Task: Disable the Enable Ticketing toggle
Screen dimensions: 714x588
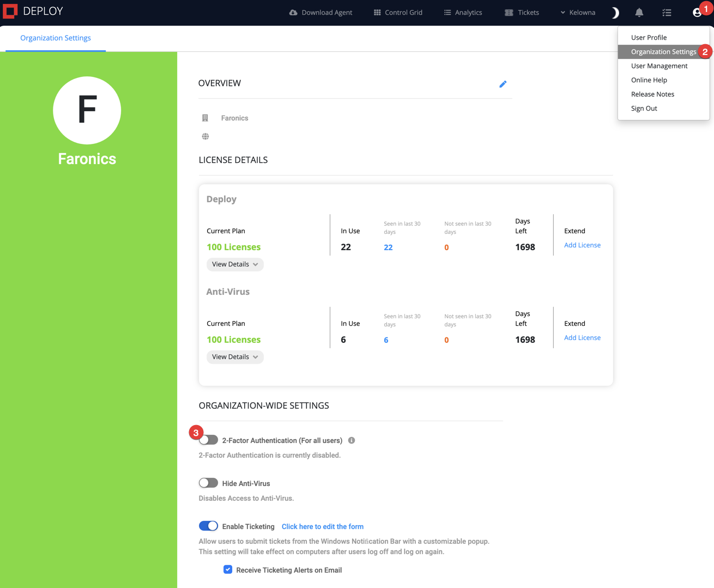Action: tap(208, 526)
